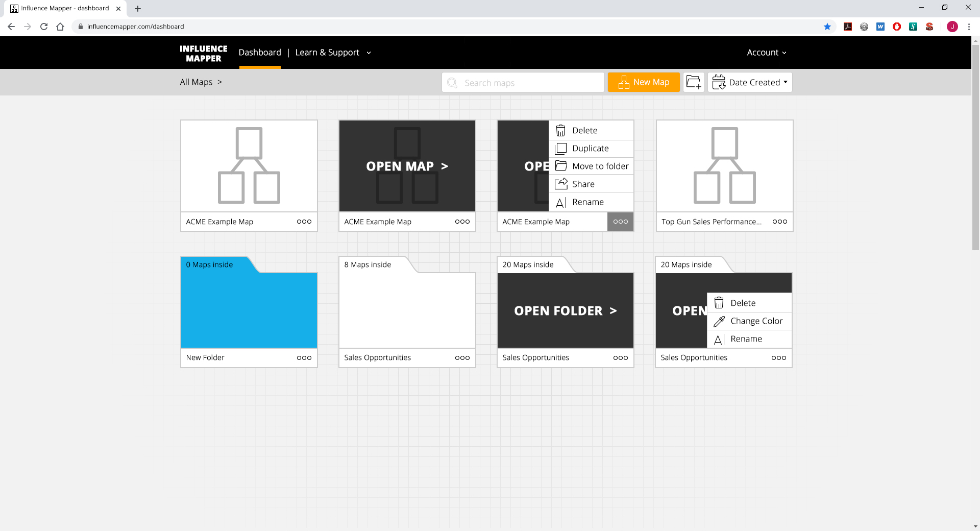Click the Adobe Acrobat extension icon
This screenshot has width=980, height=531.
click(848, 27)
